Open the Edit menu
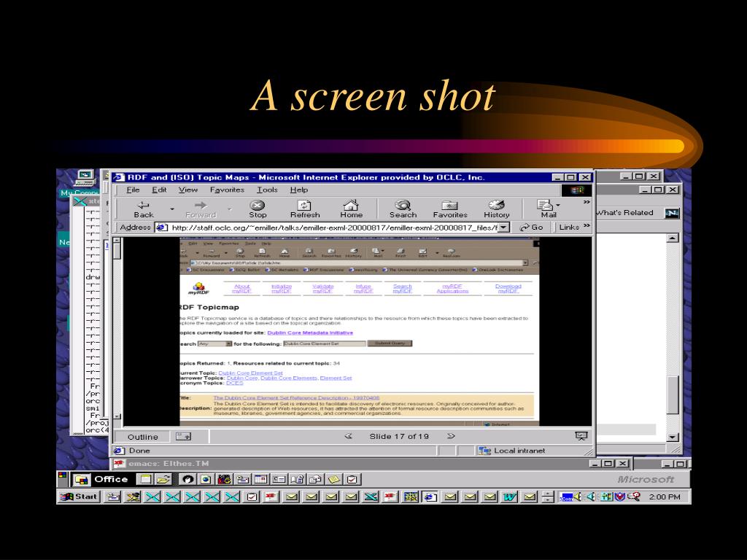Screen dimensions: 747x560 (x=159, y=190)
